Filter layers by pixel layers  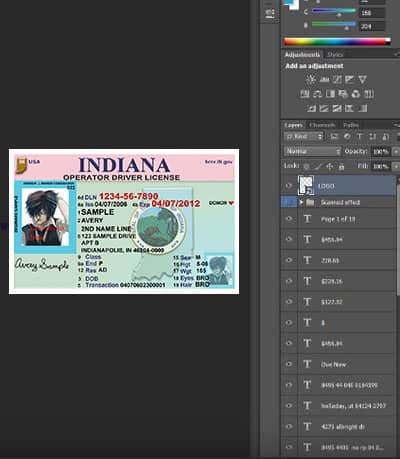334,136
